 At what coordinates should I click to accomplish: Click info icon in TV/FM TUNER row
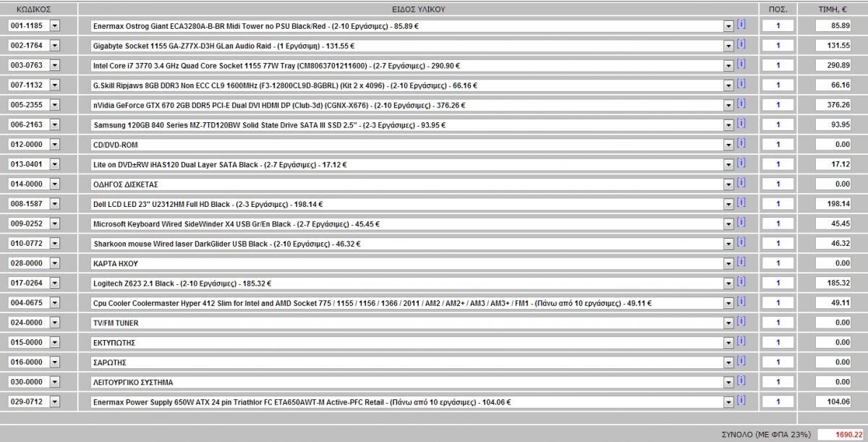point(741,321)
